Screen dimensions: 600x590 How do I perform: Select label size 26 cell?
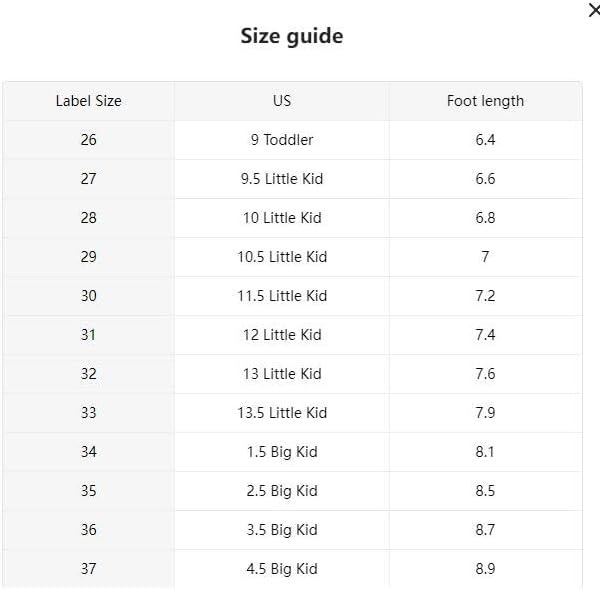coord(88,140)
